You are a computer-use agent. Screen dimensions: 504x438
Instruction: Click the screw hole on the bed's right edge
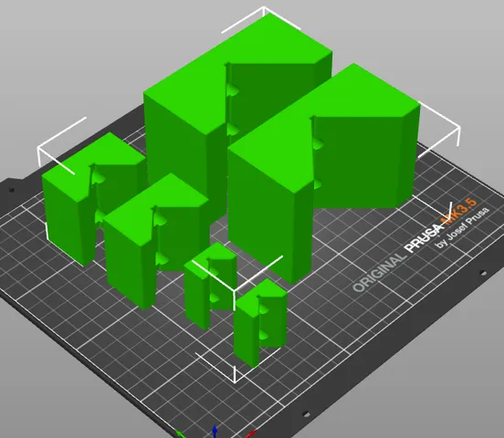tap(482, 274)
